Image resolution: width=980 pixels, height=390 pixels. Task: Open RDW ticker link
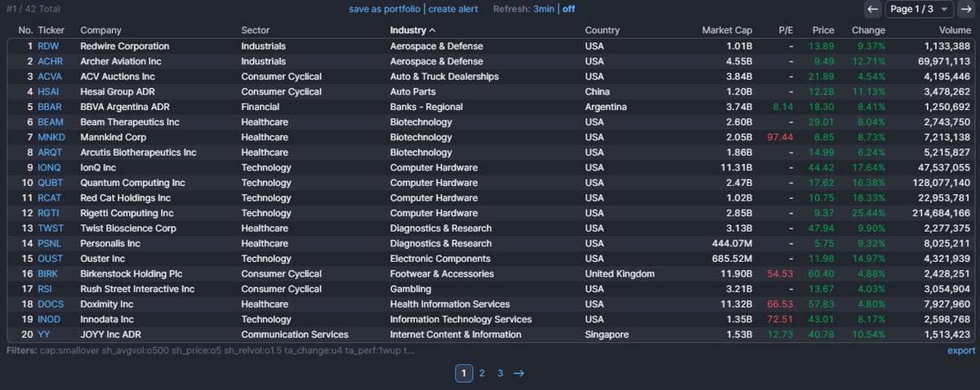48,47
